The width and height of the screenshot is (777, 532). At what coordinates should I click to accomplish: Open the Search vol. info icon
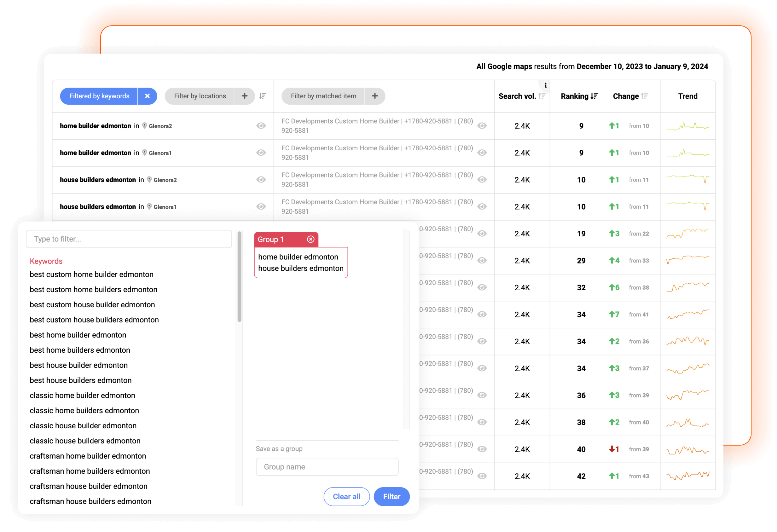545,85
